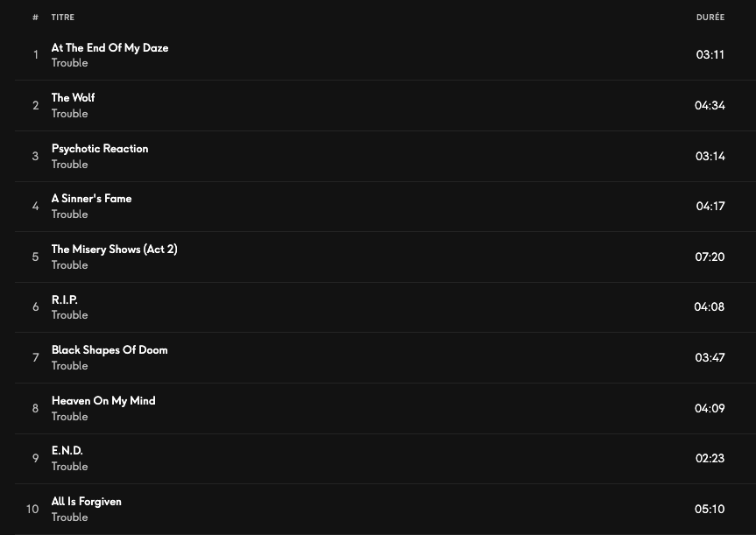Viewport: 756px width, 535px height.
Task: Choose the R.I.P. track title
Action: [65, 299]
